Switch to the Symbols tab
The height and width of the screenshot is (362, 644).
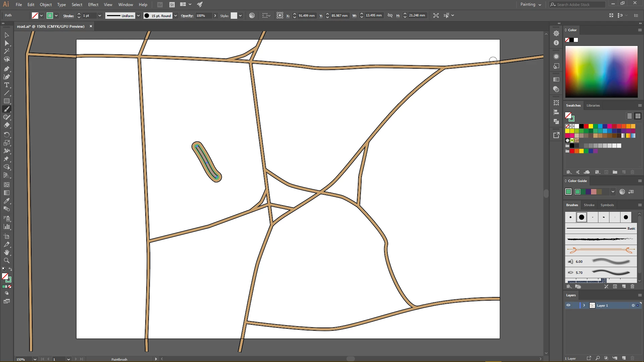(607, 205)
